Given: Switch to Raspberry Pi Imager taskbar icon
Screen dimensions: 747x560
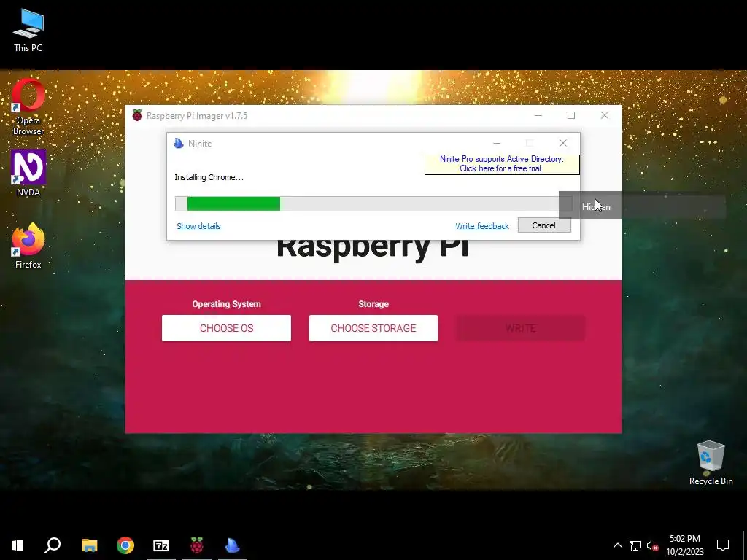Looking at the screenshot, I should [x=197, y=545].
